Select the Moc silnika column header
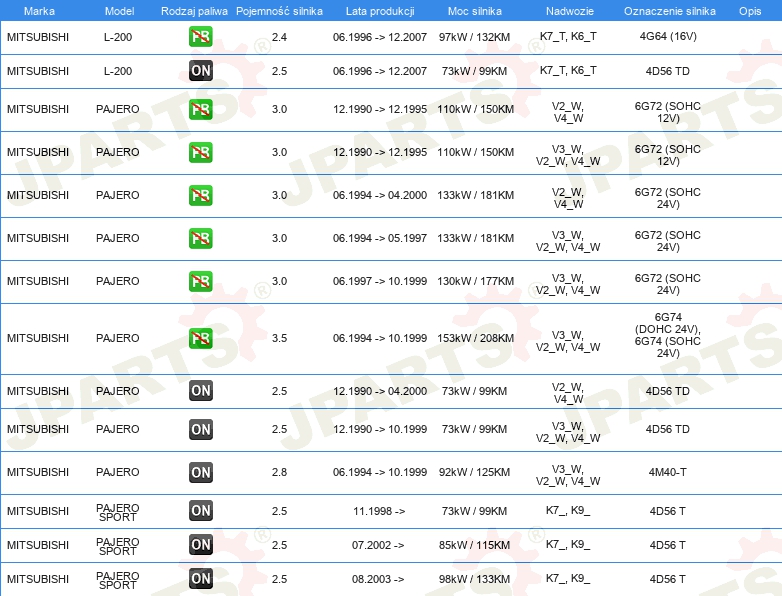 point(475,10)
